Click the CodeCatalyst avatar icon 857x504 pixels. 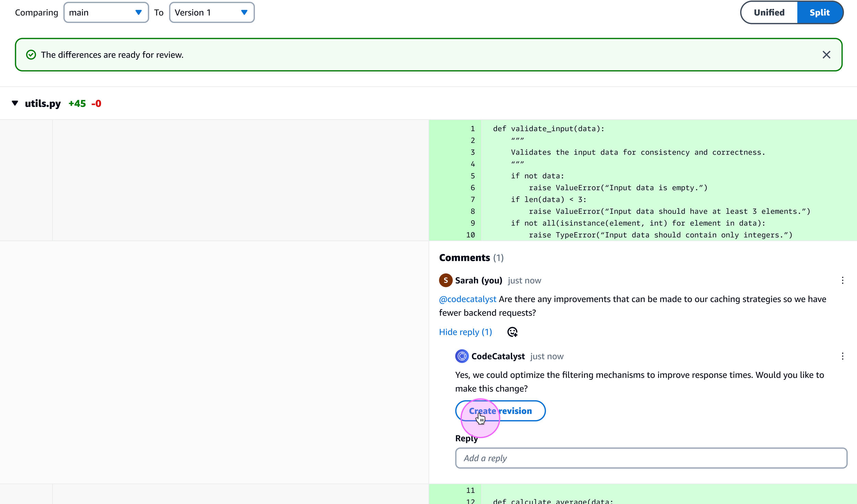click(x=462, y=356)
